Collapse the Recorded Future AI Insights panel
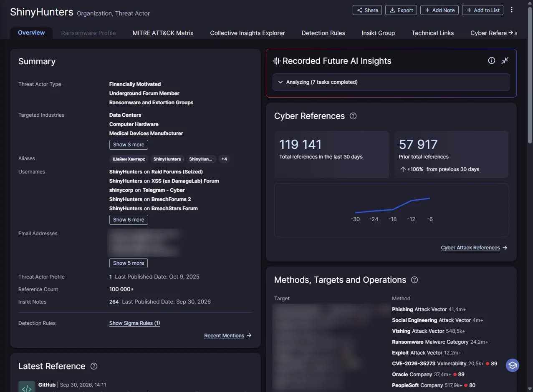 click(x=505, y=61)
